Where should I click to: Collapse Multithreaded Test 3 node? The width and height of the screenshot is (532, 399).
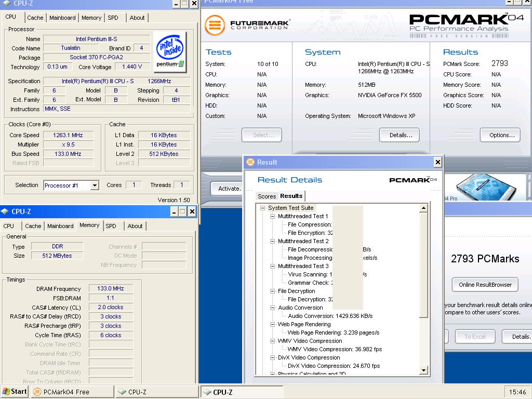(272, 267)
